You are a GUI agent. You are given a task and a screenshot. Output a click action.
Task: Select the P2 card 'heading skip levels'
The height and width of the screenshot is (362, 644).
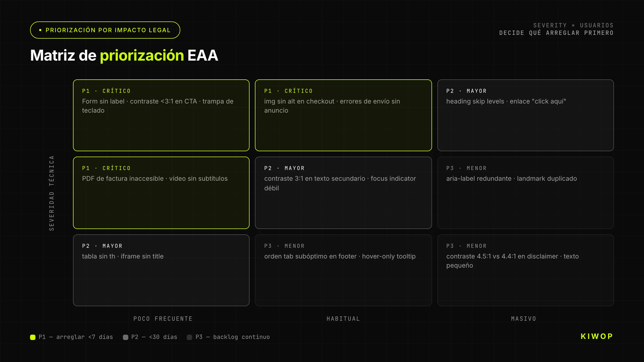point(525,115)
